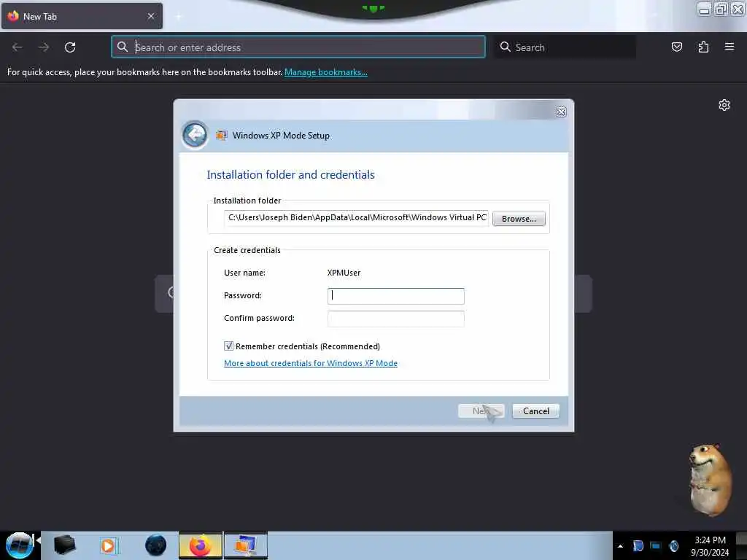747x560 pixels.
Task: Open the clock showing 3:24 PM
Action: [x=710, y=545]
